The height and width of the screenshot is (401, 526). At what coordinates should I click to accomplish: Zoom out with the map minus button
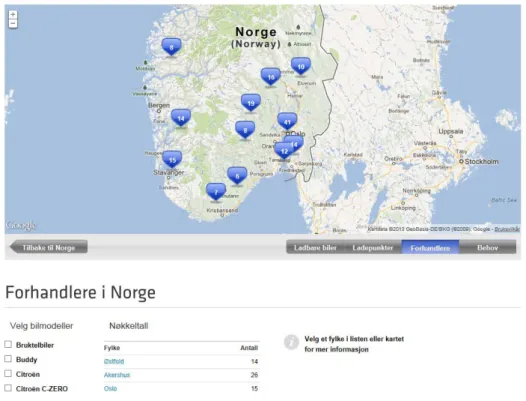[13, 23]
